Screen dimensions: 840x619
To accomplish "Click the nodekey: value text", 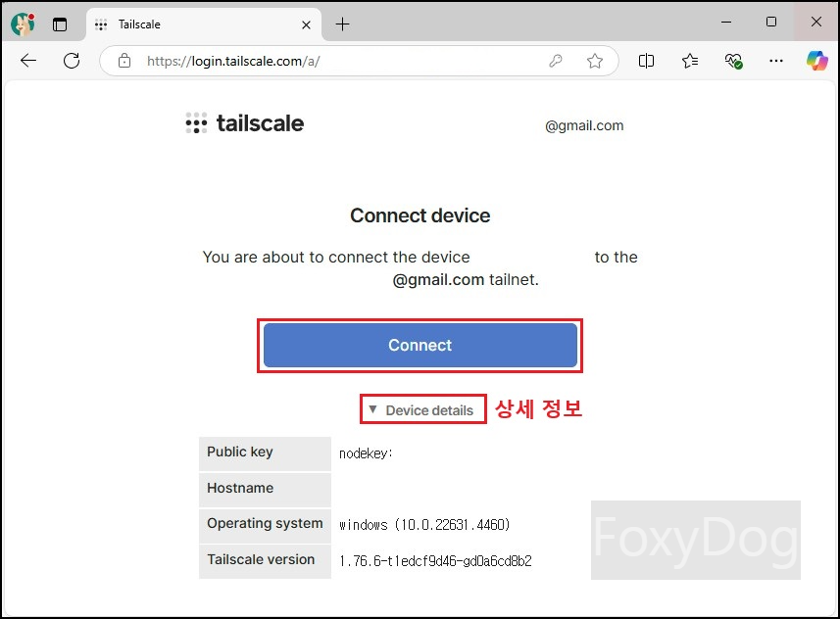I will pyautogui.click(x=367, y=453).
